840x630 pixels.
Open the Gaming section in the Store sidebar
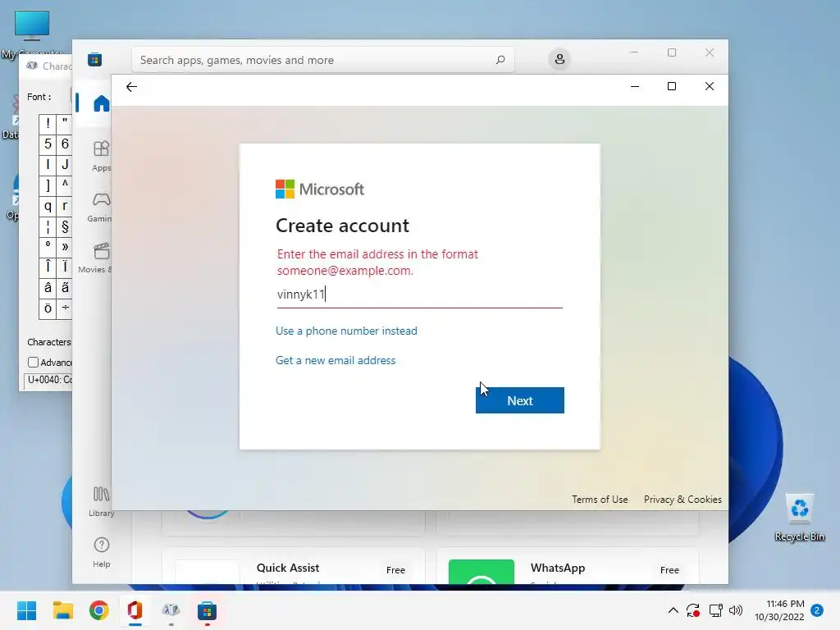[101, 207]
